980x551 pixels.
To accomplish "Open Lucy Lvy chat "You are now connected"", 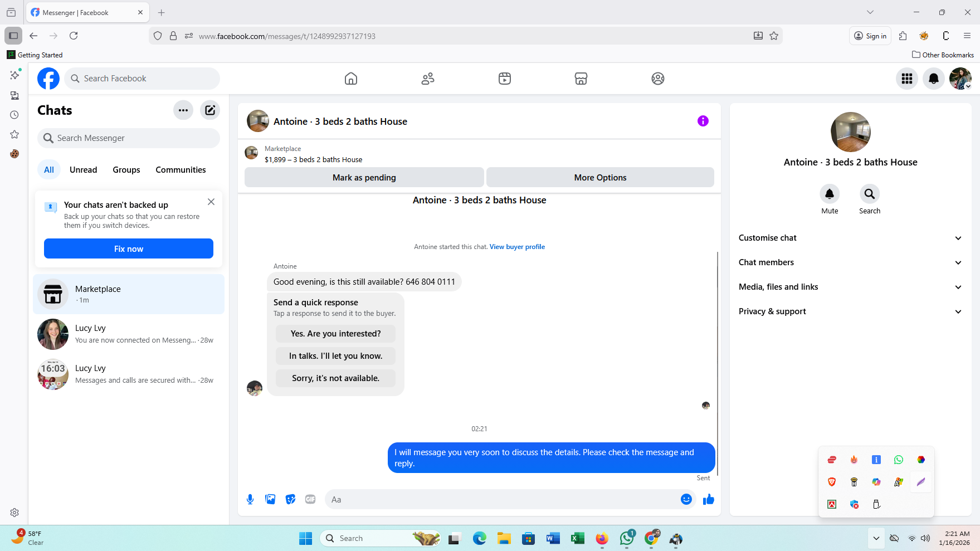I will 129,334.
